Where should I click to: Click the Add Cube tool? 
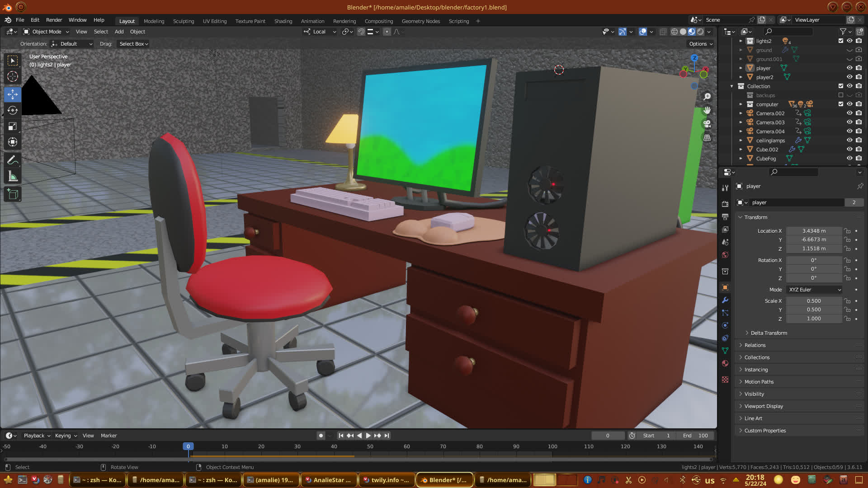coord(13,195)
